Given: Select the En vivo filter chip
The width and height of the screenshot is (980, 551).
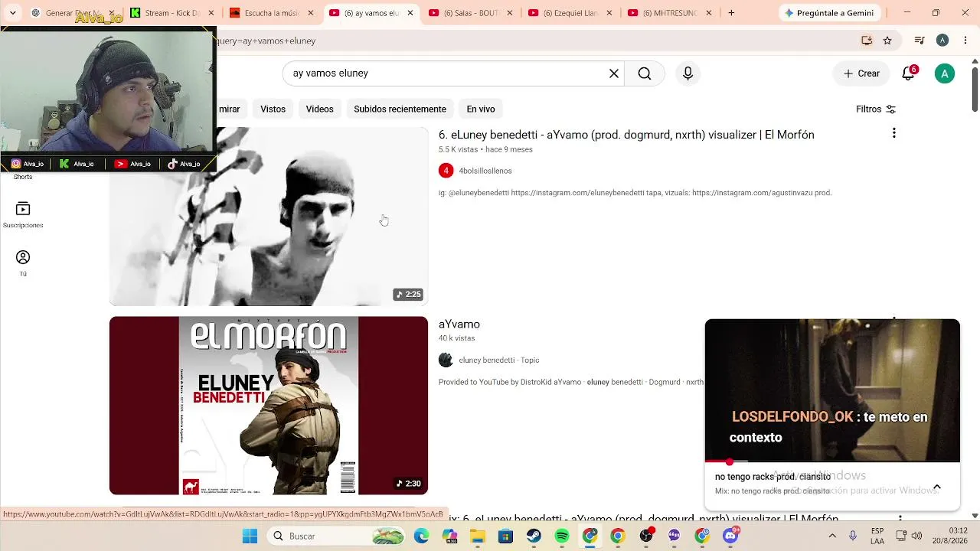Looking at the screenshot, I should 481,109.
